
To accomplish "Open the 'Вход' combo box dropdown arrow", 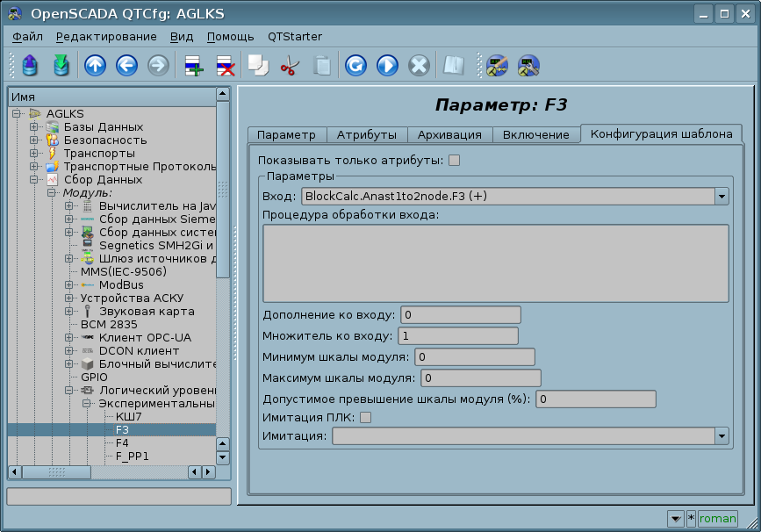I will pyautogui.click(x=722, y=196).
